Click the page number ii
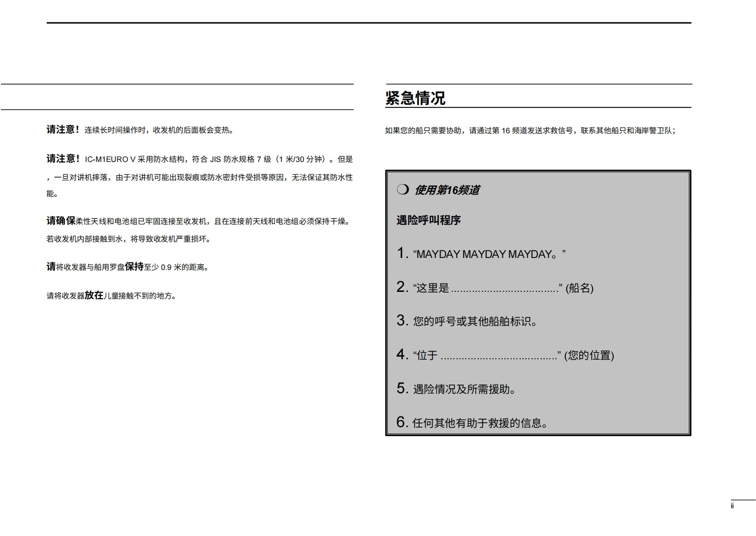Image resolution: width=756 pixels, height=536 pixels. tap(732, 506)
